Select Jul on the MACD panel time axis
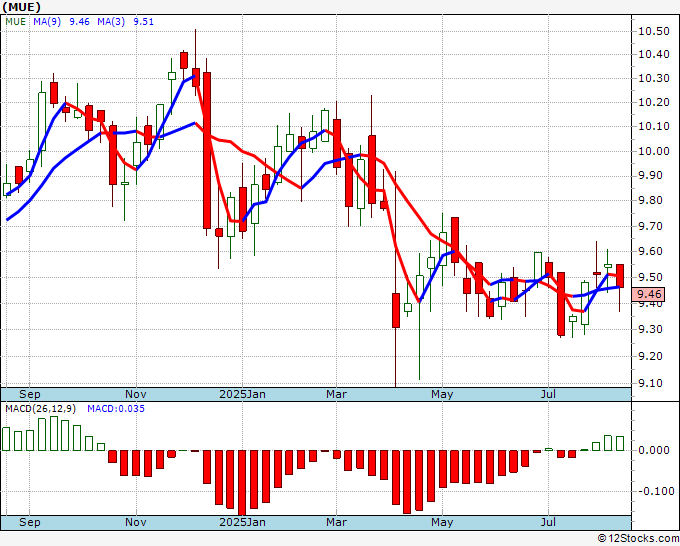This screenshot has width=680, height=546. click(x=548, y=522)
